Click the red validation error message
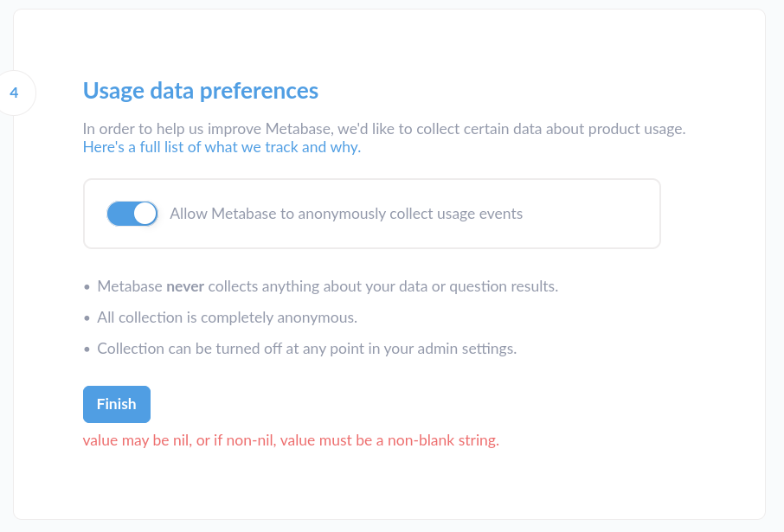The height and width of the screenshot is (532, 784). 290,440
